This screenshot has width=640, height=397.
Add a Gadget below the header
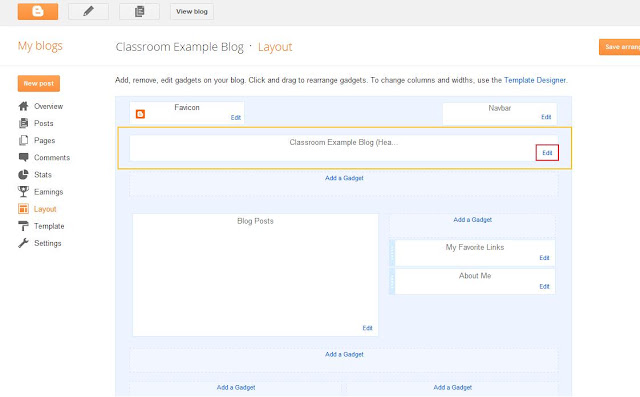344,178
